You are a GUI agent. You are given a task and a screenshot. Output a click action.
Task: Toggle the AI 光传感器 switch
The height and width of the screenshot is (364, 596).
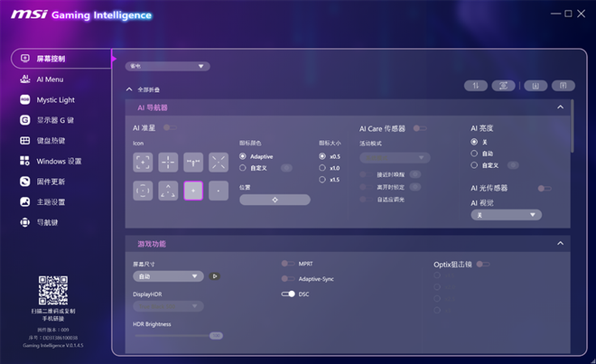pos(545,188)
